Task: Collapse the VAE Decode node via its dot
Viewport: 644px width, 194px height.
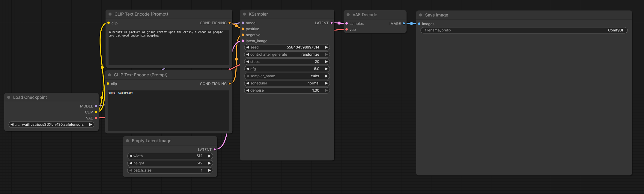Action: pyautogui.click(x=348, y=15)
